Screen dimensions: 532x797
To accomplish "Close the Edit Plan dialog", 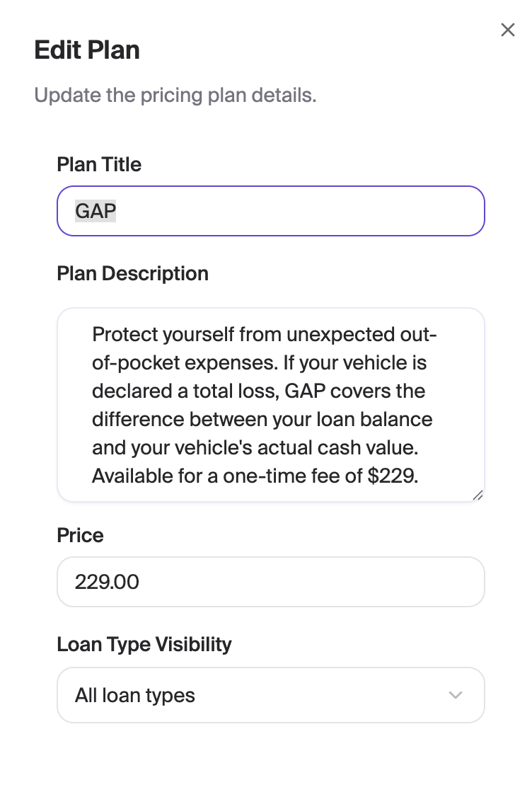I will 508,30.
